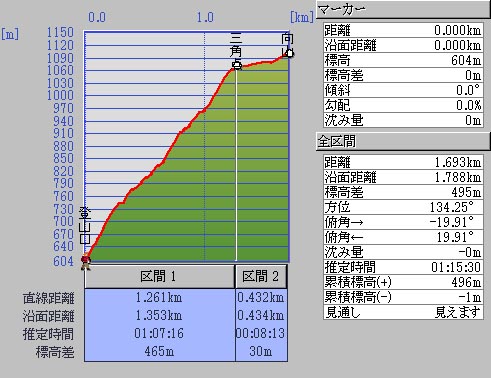This screenshot has width=491, height=378.
Task: Select the marker 標高 value 604m
Action: [466, 60]
